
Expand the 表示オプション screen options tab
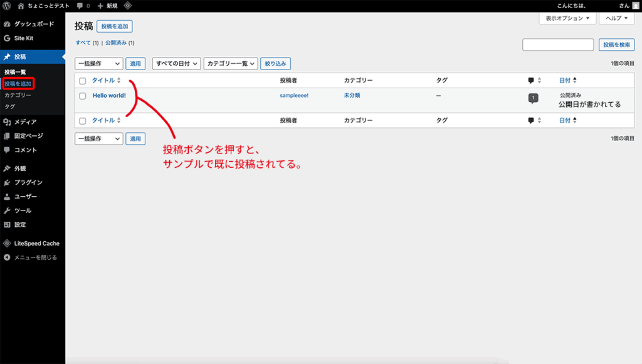tap(567, 18)
